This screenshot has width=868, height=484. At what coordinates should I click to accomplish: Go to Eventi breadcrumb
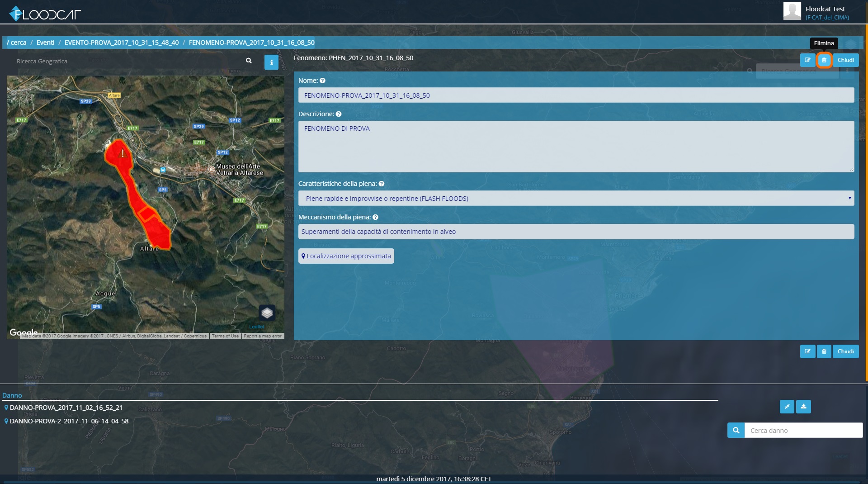click(x=45, y=43)
